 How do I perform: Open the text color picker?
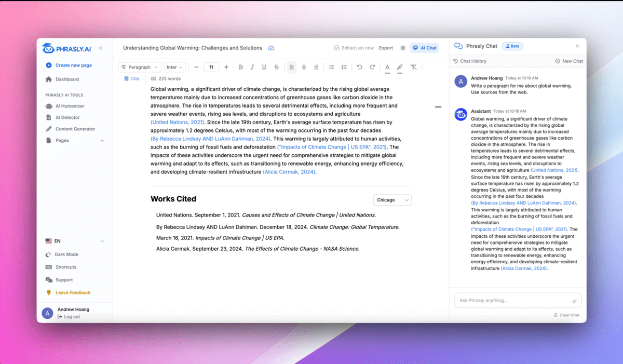click(x=387, y=68)
